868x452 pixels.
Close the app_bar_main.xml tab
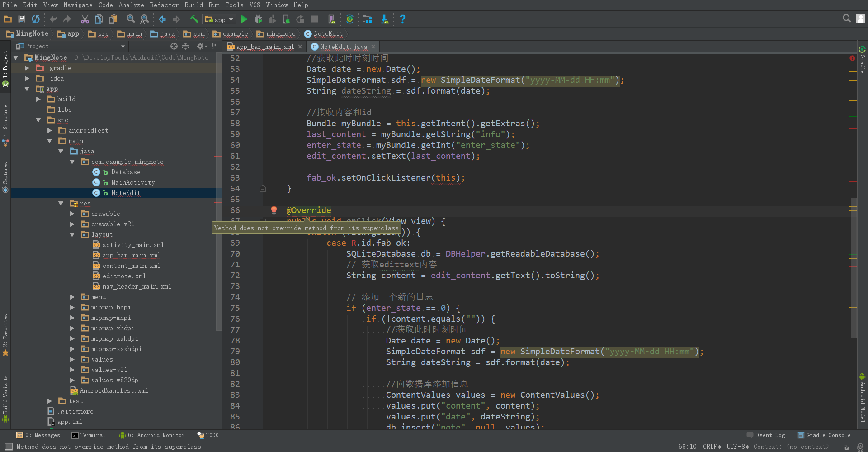pos(300,47)
